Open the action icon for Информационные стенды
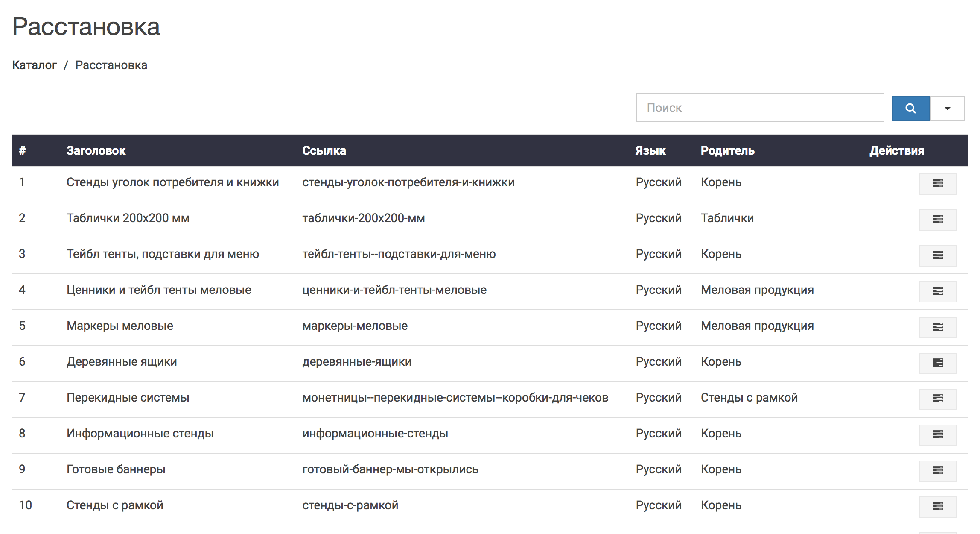 click(938, 435)
